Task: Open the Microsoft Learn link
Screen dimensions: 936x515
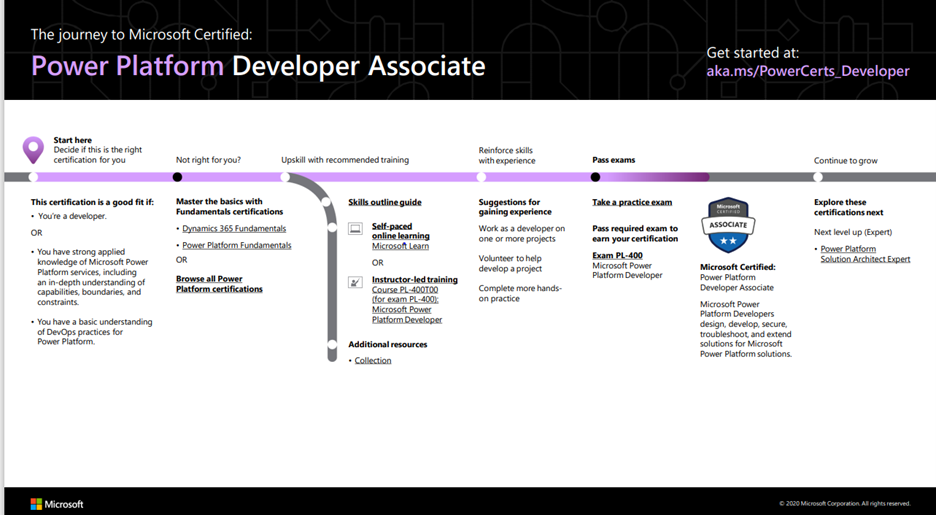Action: [400, 246]
